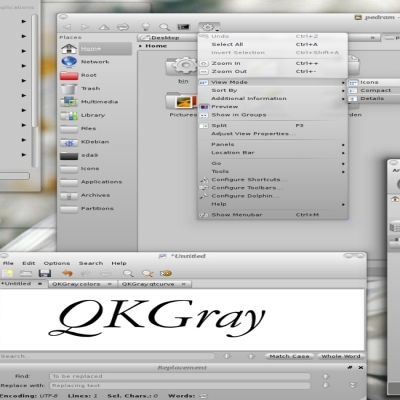Choose Zoom Out from the menu

pos(273,71)
